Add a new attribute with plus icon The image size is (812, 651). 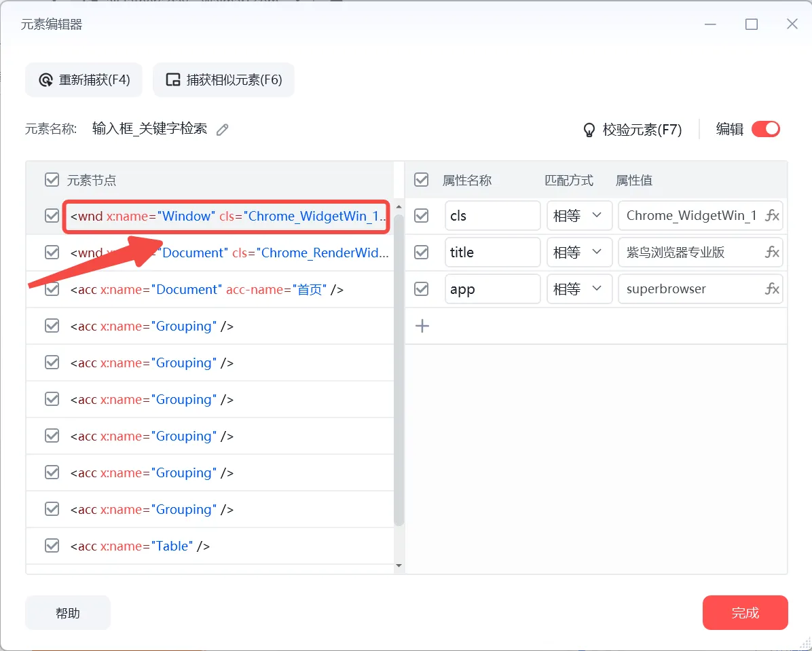point(422,326)
